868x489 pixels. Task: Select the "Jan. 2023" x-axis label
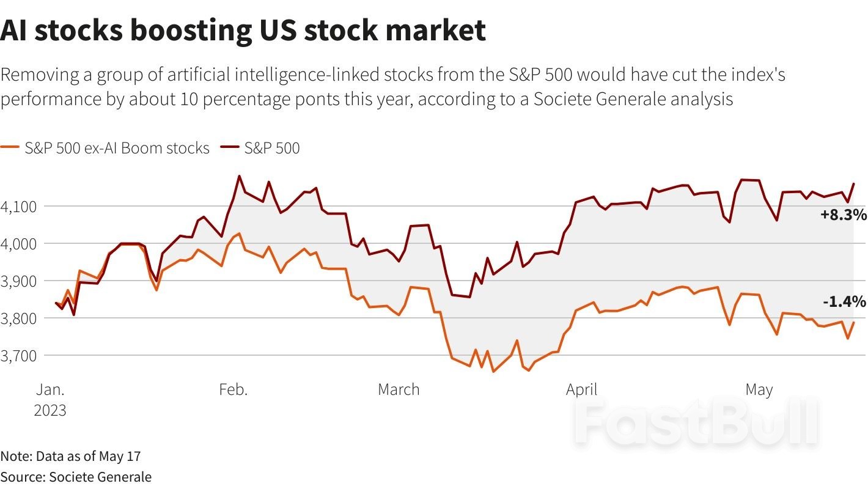pyautogui.click(x=50, y=399)
